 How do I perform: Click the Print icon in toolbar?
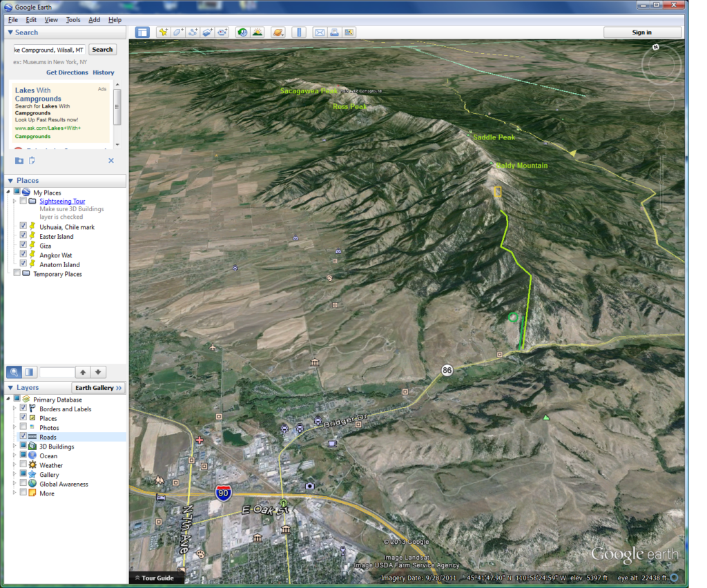pos(334,32)
